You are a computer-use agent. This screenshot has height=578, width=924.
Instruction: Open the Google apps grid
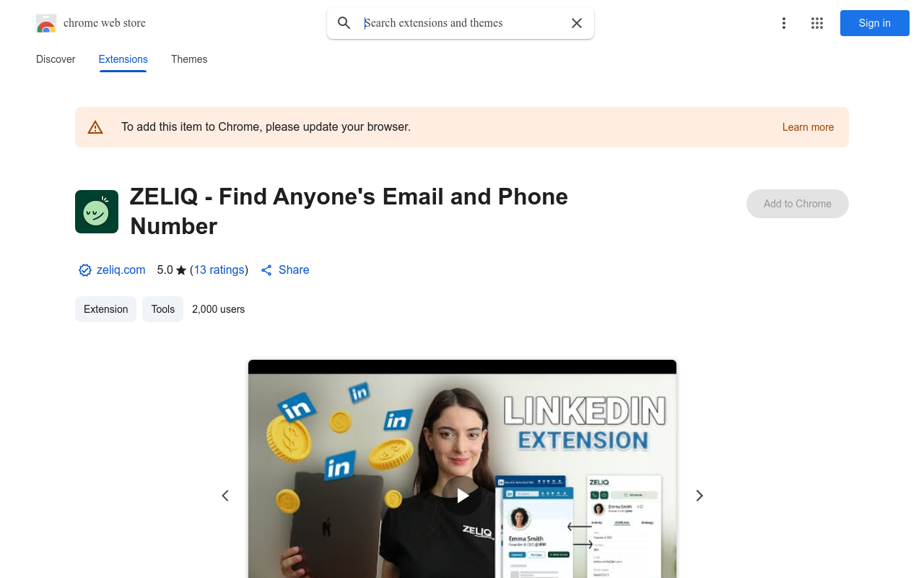tap(817, 23)
